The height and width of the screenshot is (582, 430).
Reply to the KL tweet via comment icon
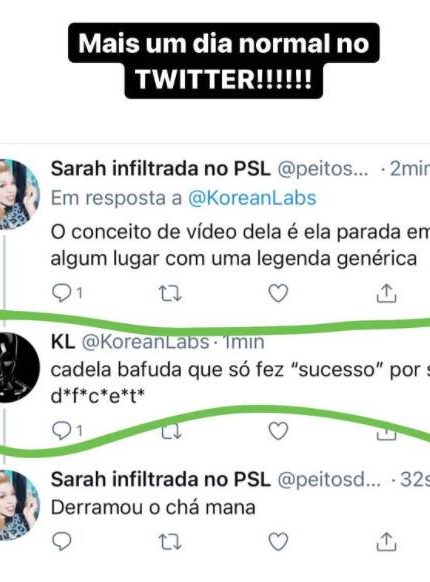click(62, 431)
